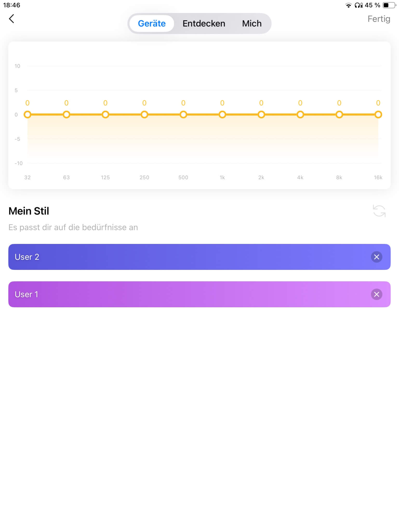Viewport: 399px width, 532px height.
Task: Tap the 63 Hz equalizer handle
Action: (x=66, y=115)
